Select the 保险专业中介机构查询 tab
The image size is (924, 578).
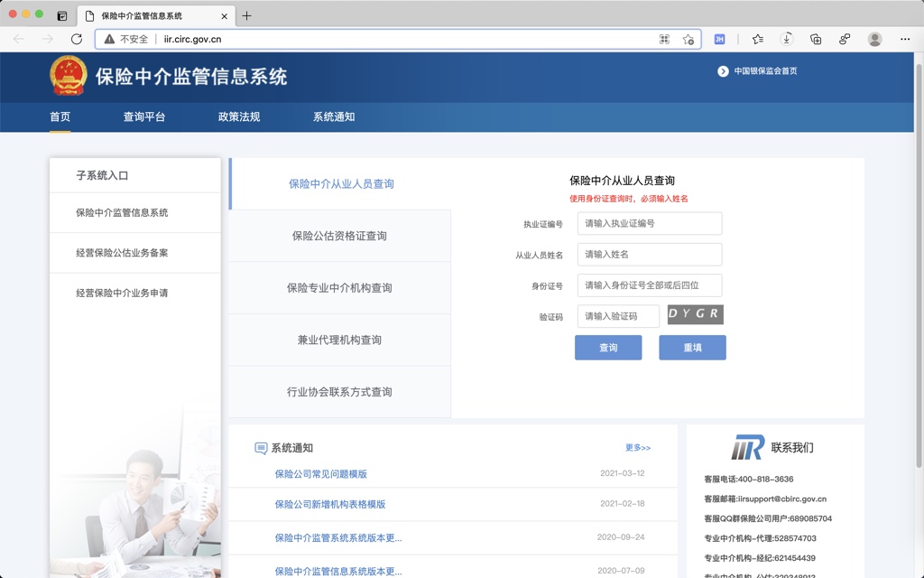[x=339, y=288]
